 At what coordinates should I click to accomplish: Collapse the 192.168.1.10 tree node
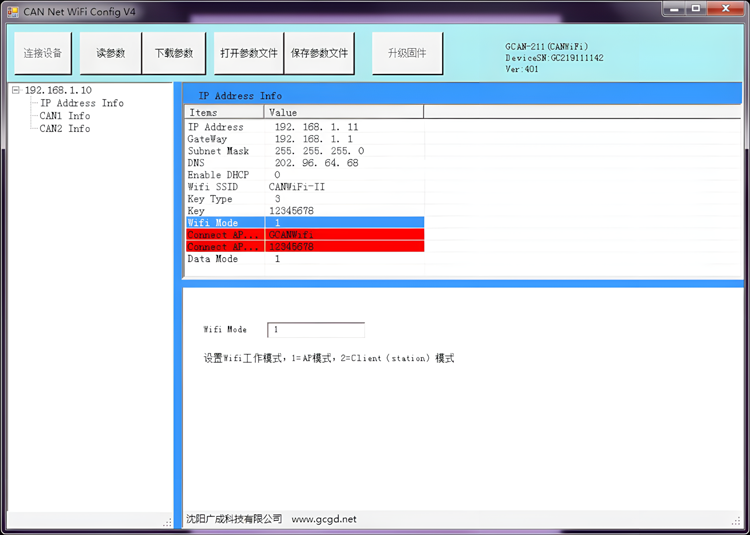click(x=15, y=90)
